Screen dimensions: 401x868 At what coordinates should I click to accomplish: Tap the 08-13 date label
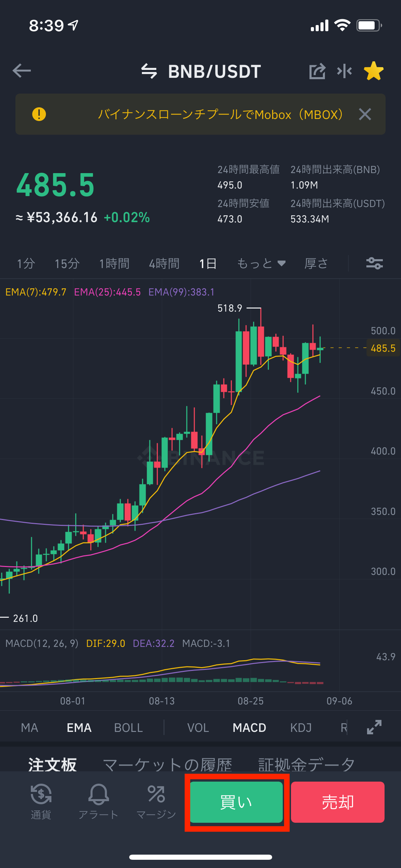click(x=162, y=701)
